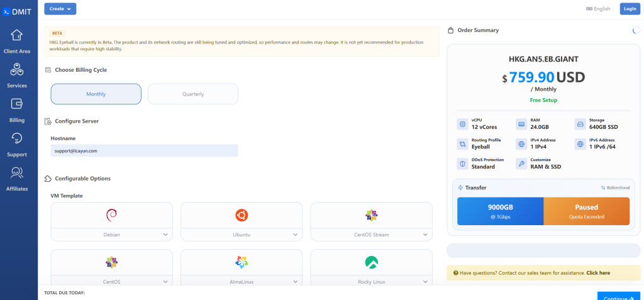
Task: Click the Configurable Options puzzle icon
Action: pyautogui.click(x=48, y=179)
